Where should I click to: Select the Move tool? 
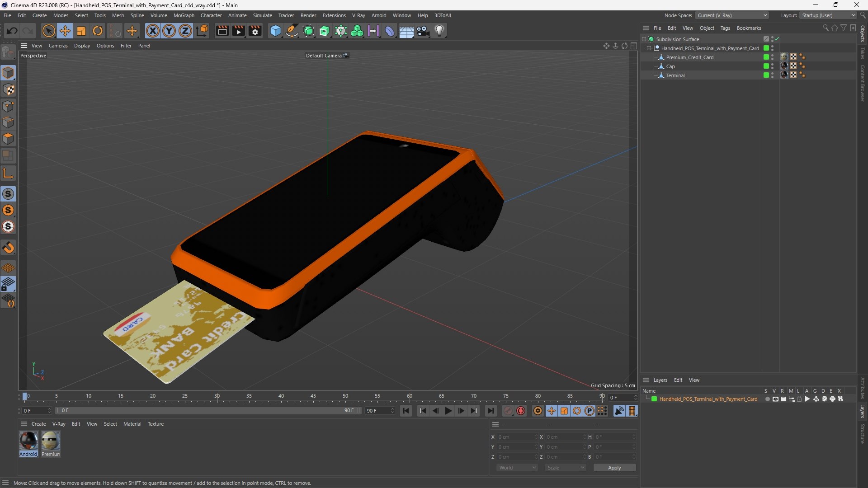pyautogui.click(x=65, y=31)
